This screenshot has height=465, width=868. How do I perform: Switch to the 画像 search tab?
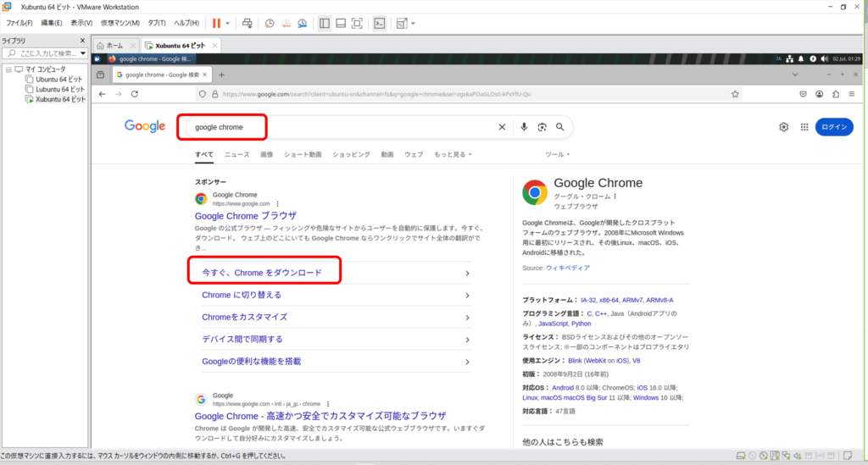266,155
